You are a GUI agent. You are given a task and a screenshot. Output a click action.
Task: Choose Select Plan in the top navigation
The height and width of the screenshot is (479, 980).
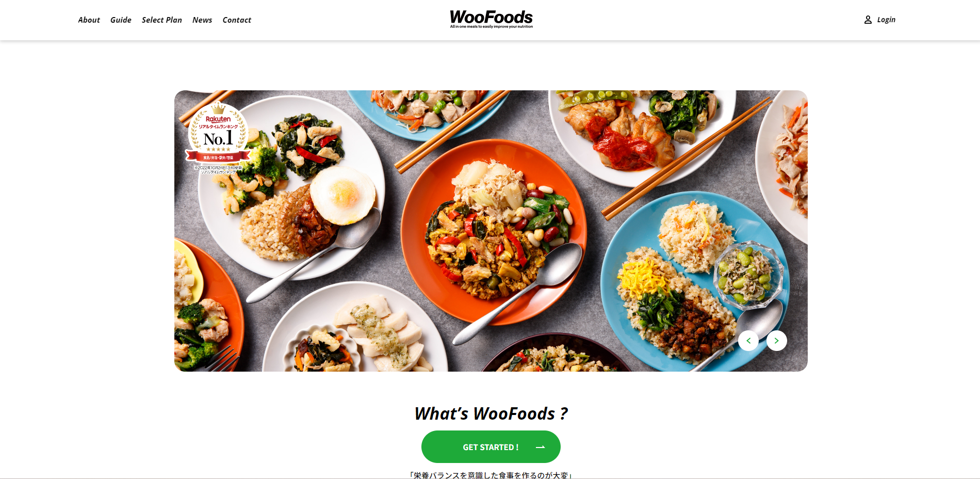point(162,20)
